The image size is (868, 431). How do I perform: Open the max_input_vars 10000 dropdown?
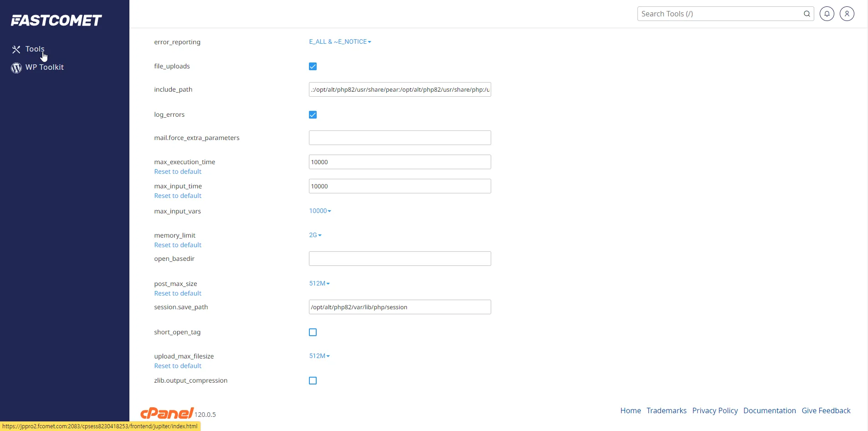coord(320,211)
